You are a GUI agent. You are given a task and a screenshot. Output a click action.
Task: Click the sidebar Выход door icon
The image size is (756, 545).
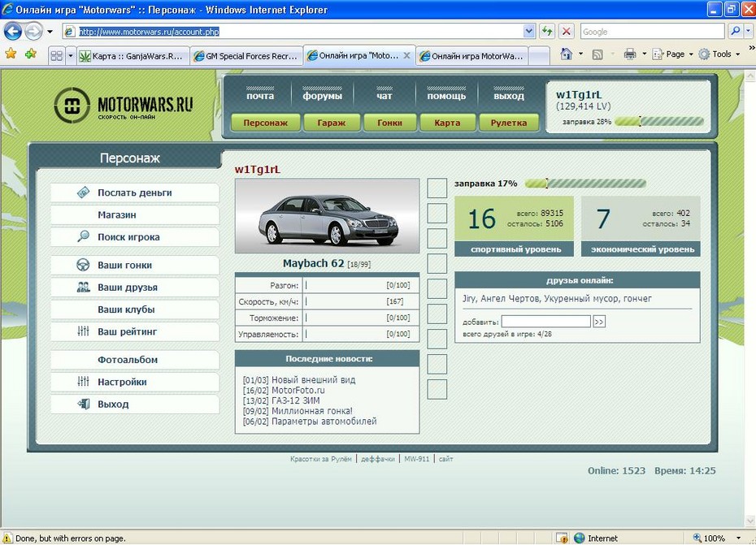(x=83, y=404)
